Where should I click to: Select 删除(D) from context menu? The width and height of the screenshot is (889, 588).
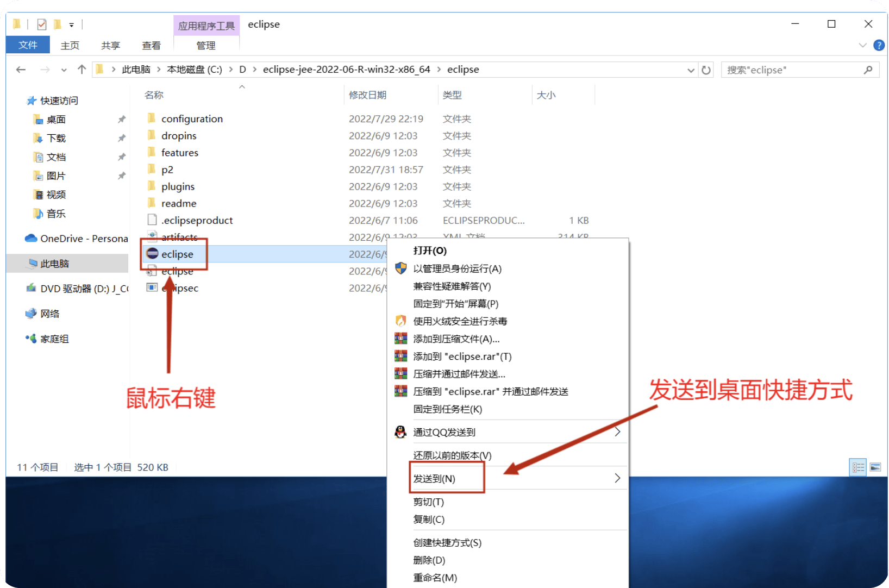click(508, 560)
